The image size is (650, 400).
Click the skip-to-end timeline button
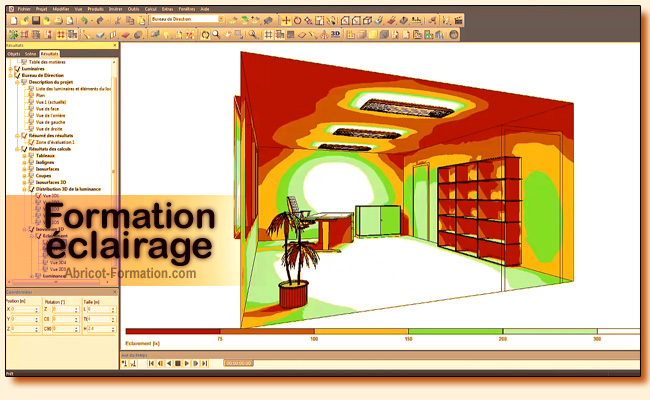click(204, 364)
